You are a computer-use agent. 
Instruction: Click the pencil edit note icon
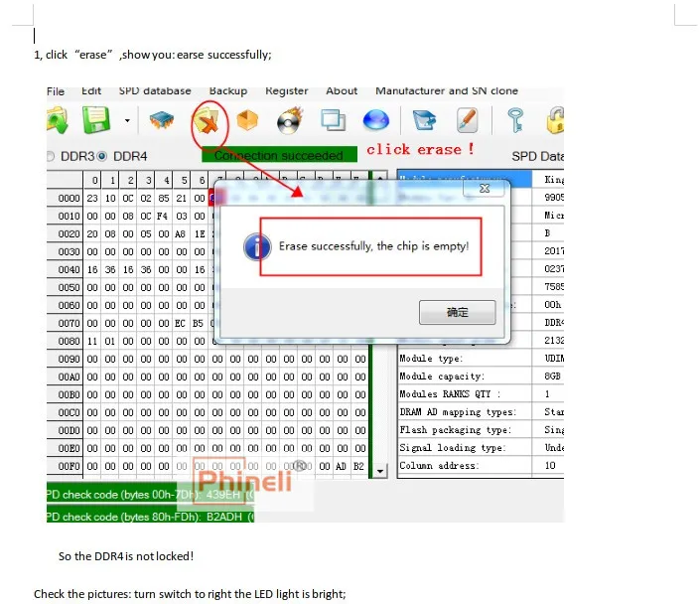click(x=468, y=120)
